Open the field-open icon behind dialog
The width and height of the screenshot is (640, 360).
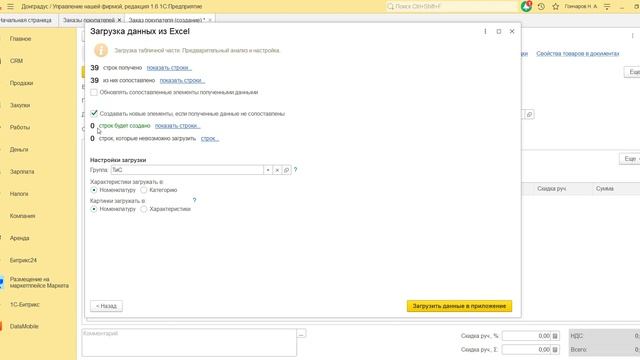click(x=529, y=115)
